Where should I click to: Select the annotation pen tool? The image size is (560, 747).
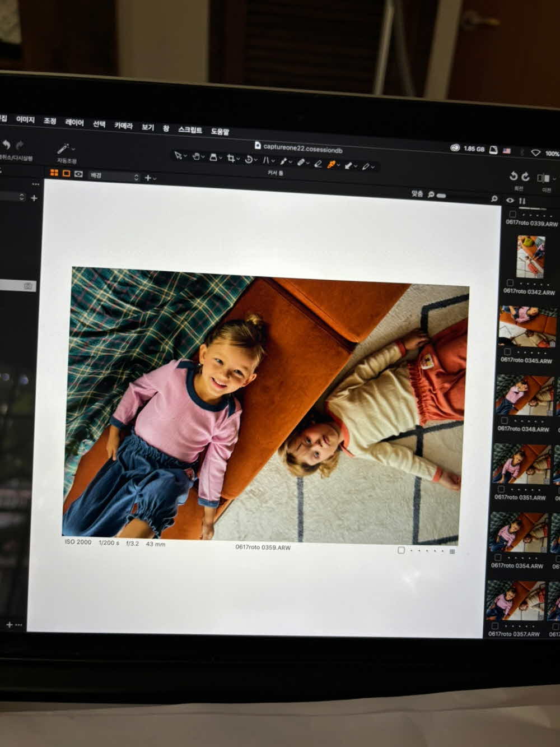[365, 166]
